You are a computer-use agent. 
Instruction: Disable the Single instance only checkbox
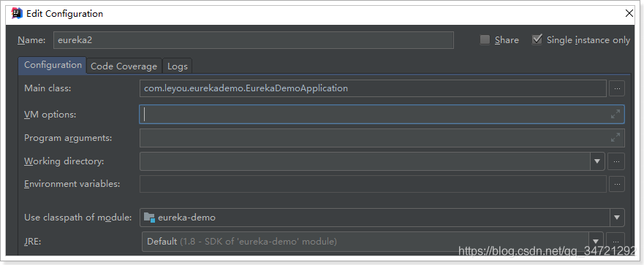pos(537,40)
